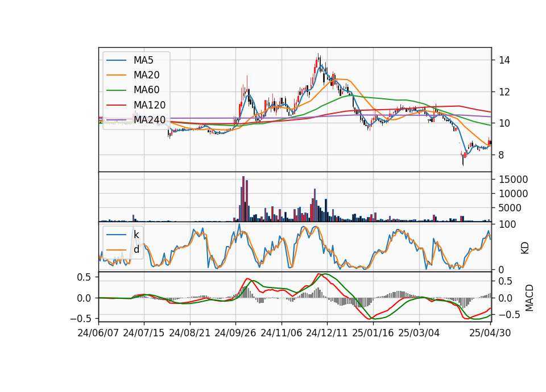Screen dimensions: 546x392
Task: Click the 24/07/15 date axis label
Action: 143,333
